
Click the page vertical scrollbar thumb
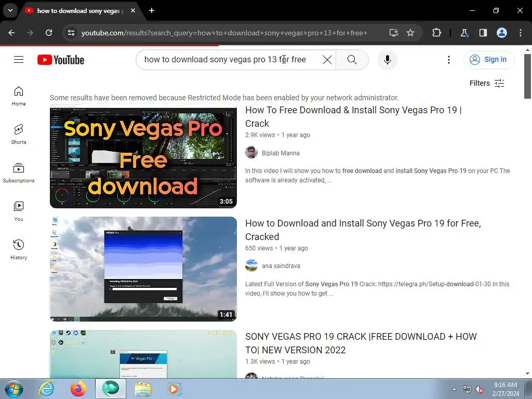pyautogui.click(x=528, y=76)
